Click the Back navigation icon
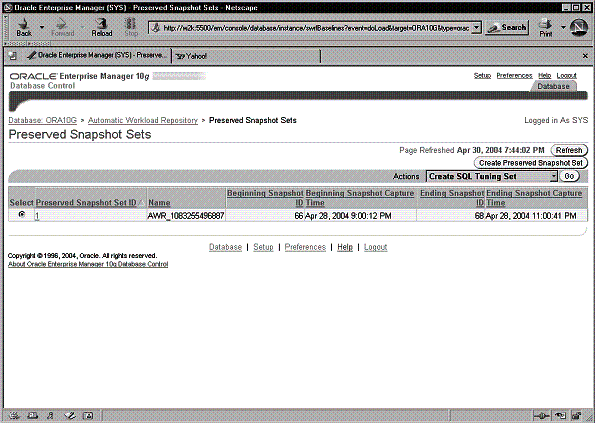The height and width of the screenshot is (423, 595). pyautogui.click(x=24, y=27)
